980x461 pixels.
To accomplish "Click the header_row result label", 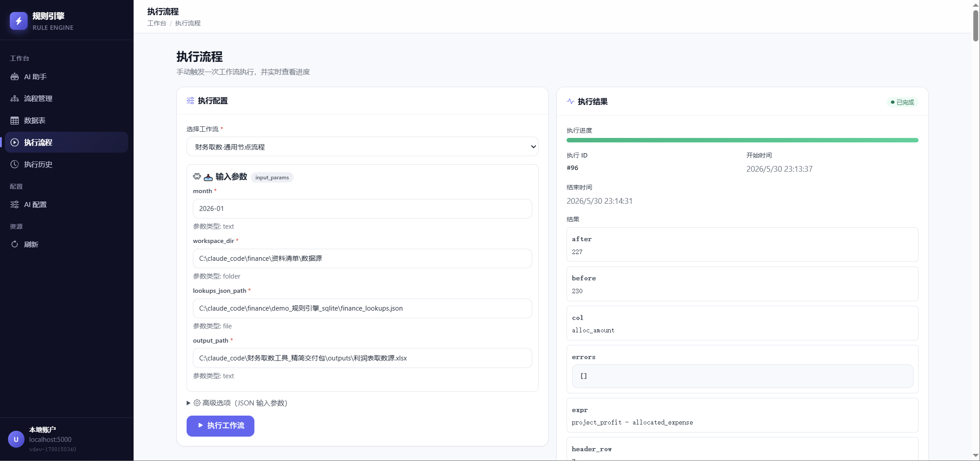I will (592, 449).
